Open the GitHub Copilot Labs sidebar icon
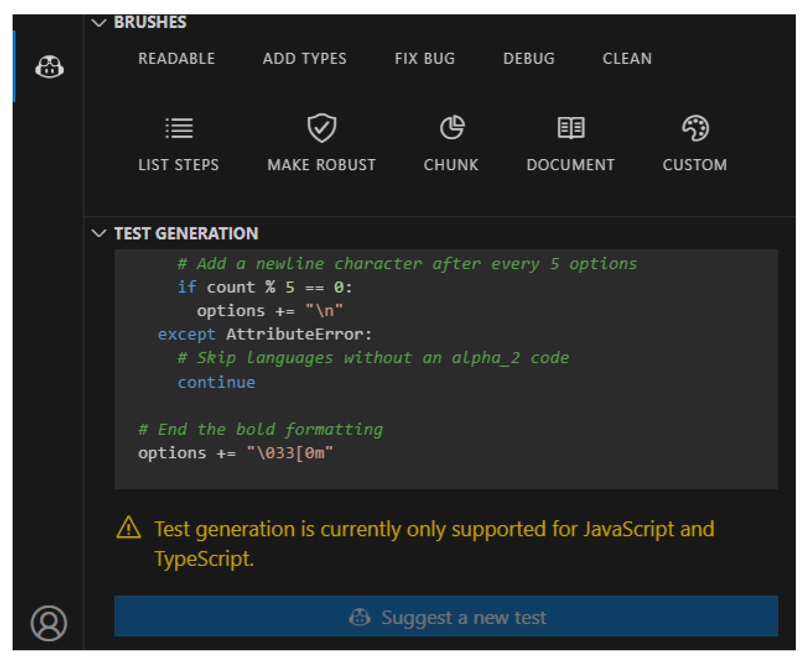Screen dimensions: 812x665 coord(49,67)
